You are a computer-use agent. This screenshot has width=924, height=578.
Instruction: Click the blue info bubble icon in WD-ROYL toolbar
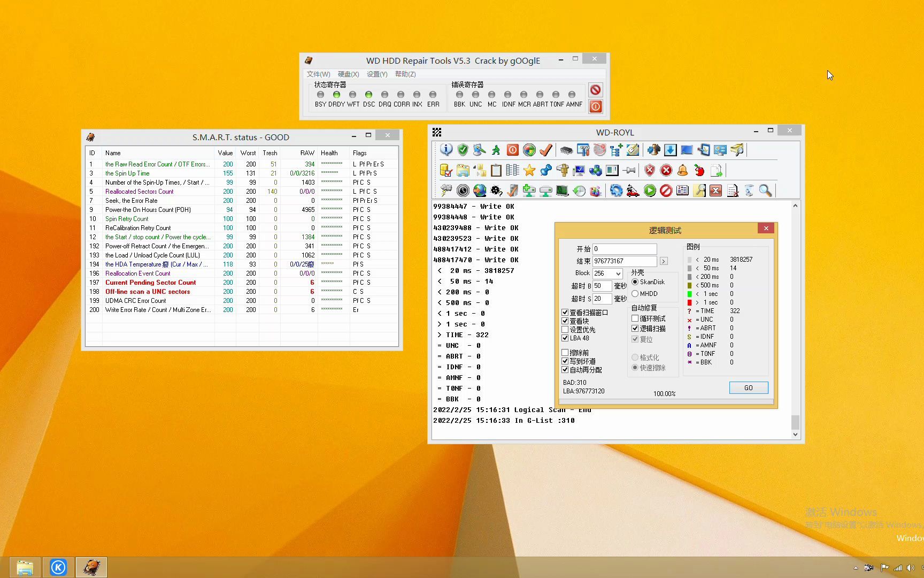point(446,150)
